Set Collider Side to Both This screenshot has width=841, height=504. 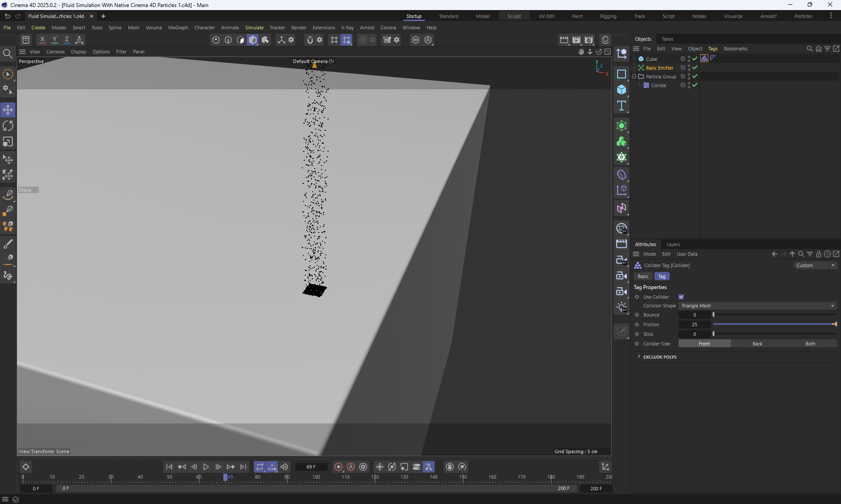pyautogui.click(x=810, y=344)
